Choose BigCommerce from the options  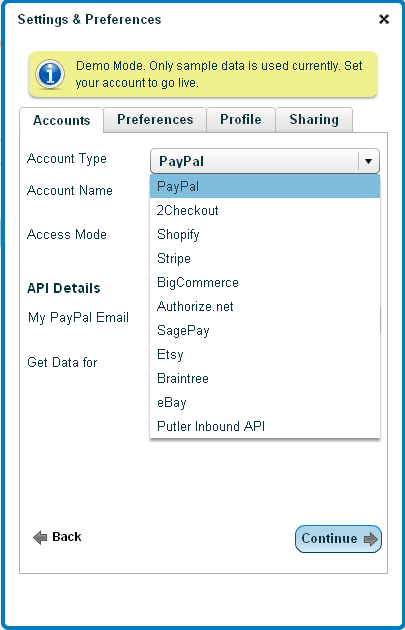coord(265,282)
